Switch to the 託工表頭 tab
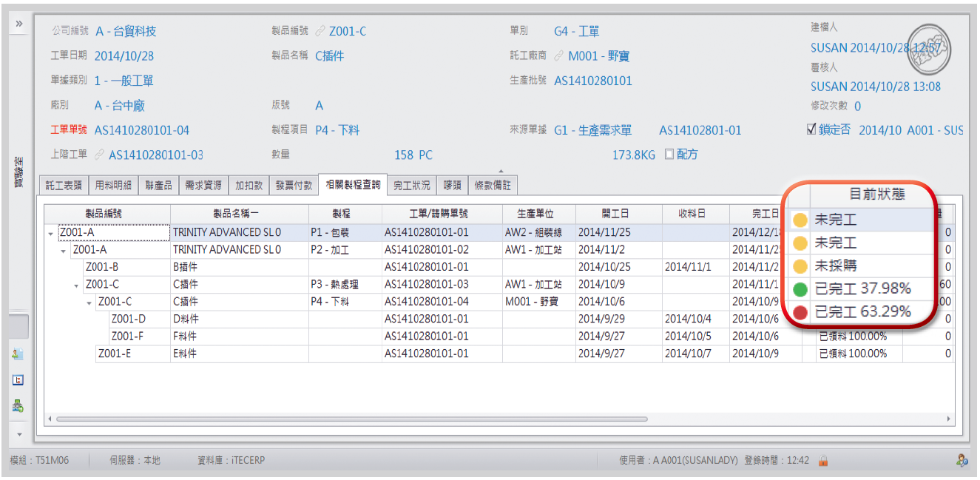This screenshot has width=980, height=480. (64, 185)
